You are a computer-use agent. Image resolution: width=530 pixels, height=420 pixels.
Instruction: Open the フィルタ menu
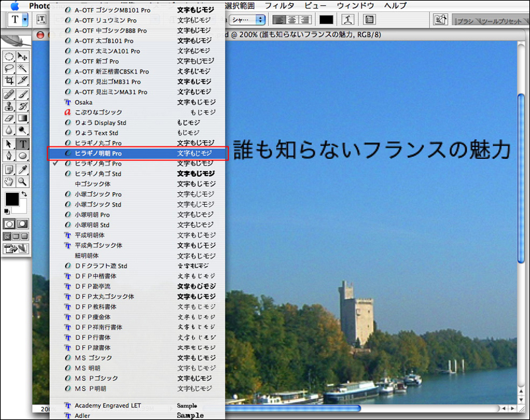tap(279, 5)
